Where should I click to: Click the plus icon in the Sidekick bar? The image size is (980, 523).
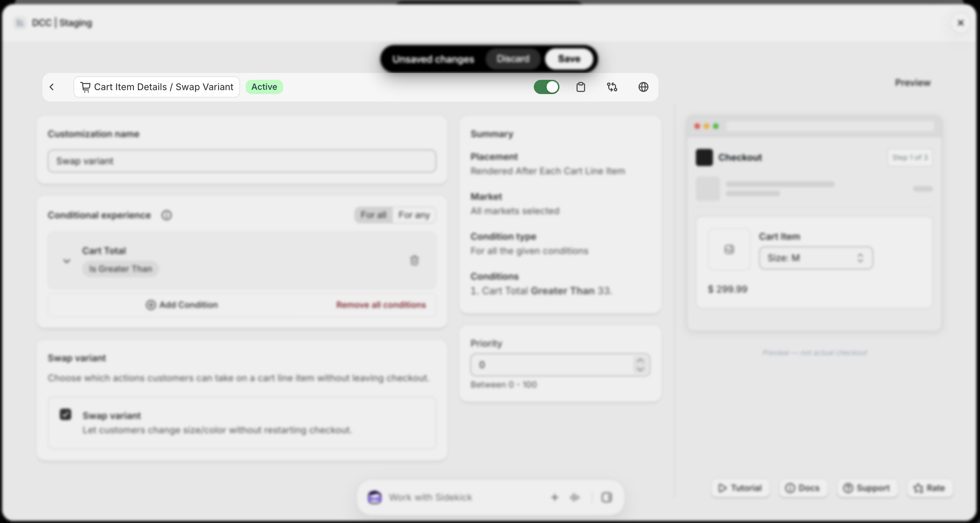point(554,497)
